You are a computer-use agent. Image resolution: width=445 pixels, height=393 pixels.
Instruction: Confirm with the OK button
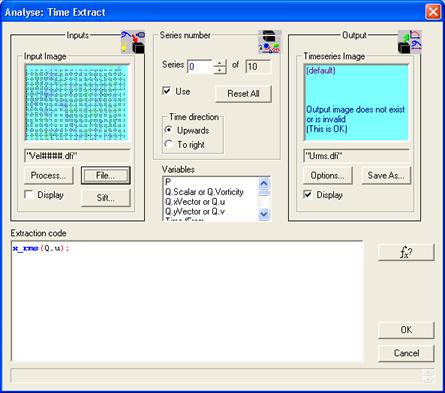tap(406, 330)
